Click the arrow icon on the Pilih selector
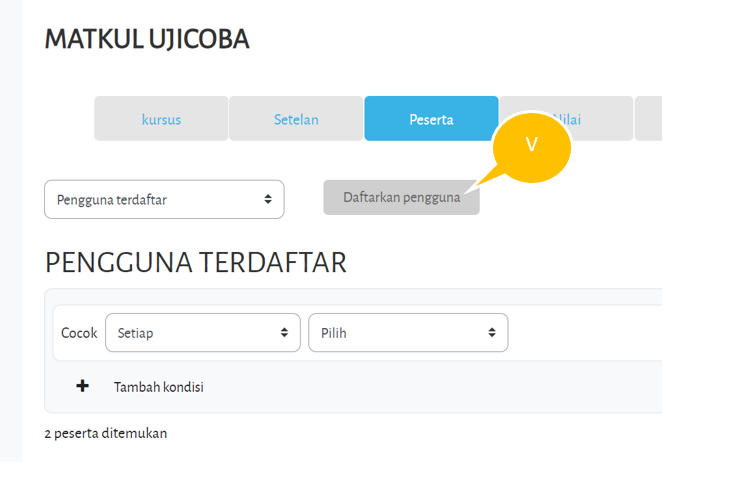Screen dimensions: 730x484 point(491,333)
